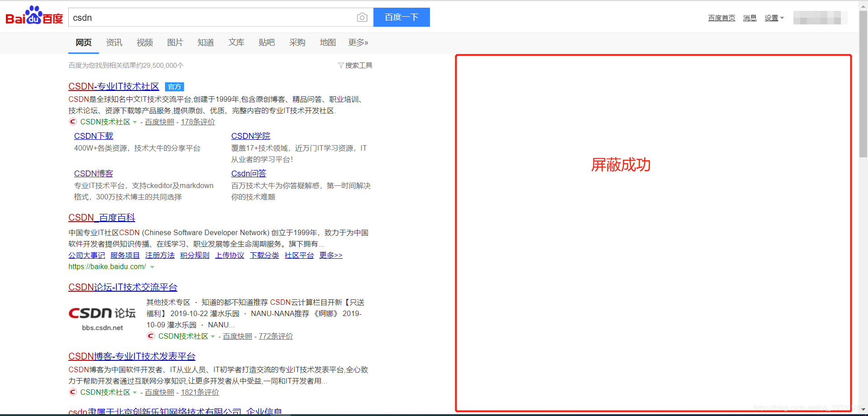Switch to the 采购 tab
The height and width of the screenshot is (416, 868).
tap(297, 43)
